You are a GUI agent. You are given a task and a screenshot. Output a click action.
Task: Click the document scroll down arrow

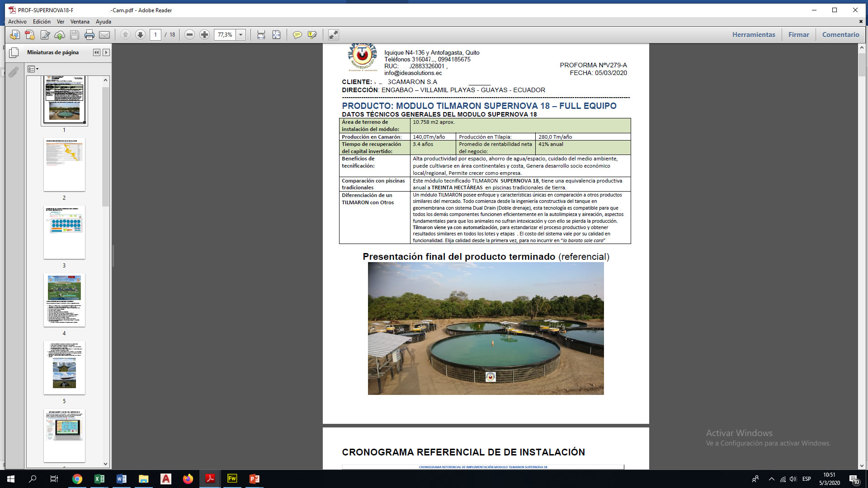[x=862, y=466]
